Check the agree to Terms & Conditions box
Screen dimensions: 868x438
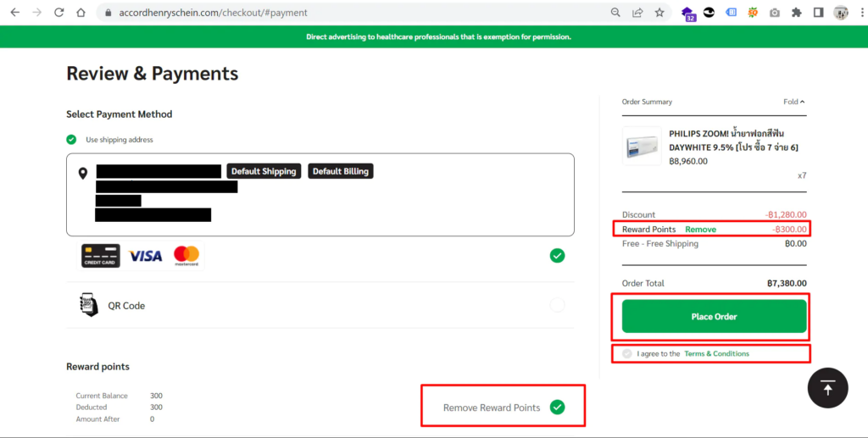pos(627,353)
